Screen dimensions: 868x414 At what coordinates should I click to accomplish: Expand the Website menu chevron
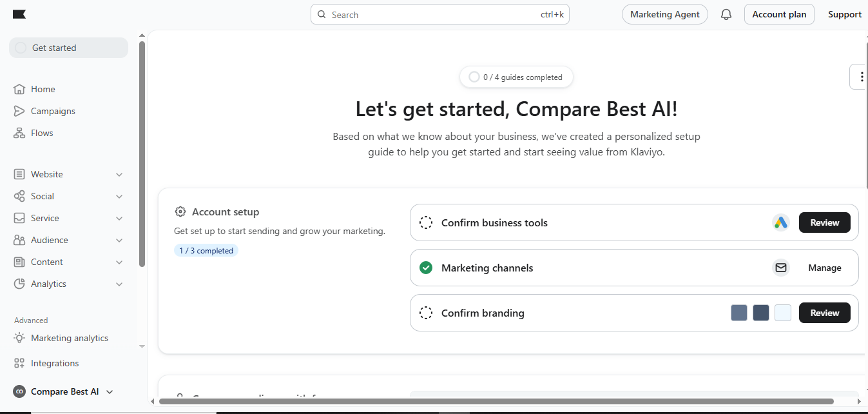coord(119,174)
